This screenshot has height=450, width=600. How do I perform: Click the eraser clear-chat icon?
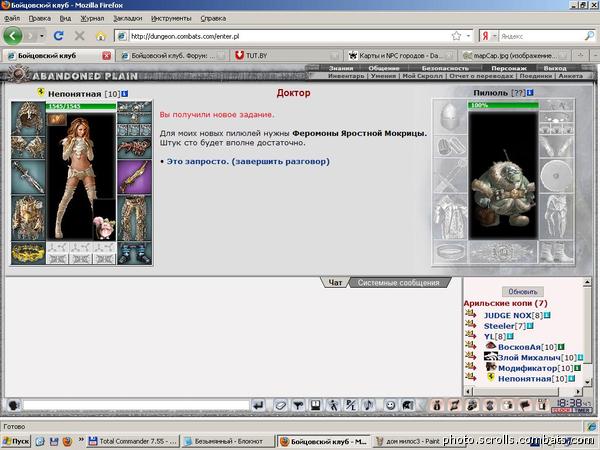(x=280, y=405)
